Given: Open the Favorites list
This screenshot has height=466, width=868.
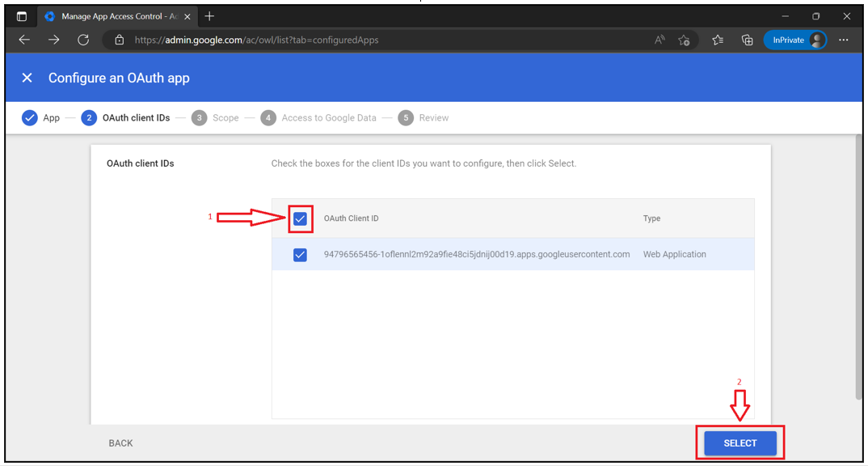Looking at the screenshot, I should 718,40.
